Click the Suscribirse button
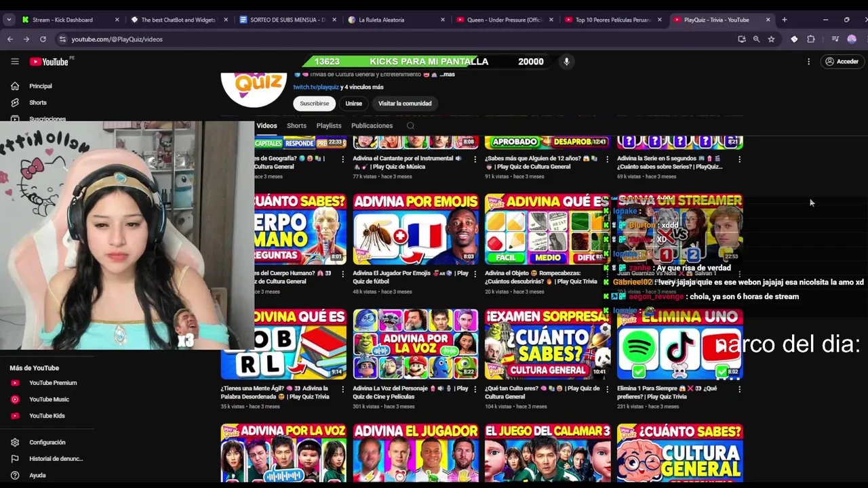 315,104
